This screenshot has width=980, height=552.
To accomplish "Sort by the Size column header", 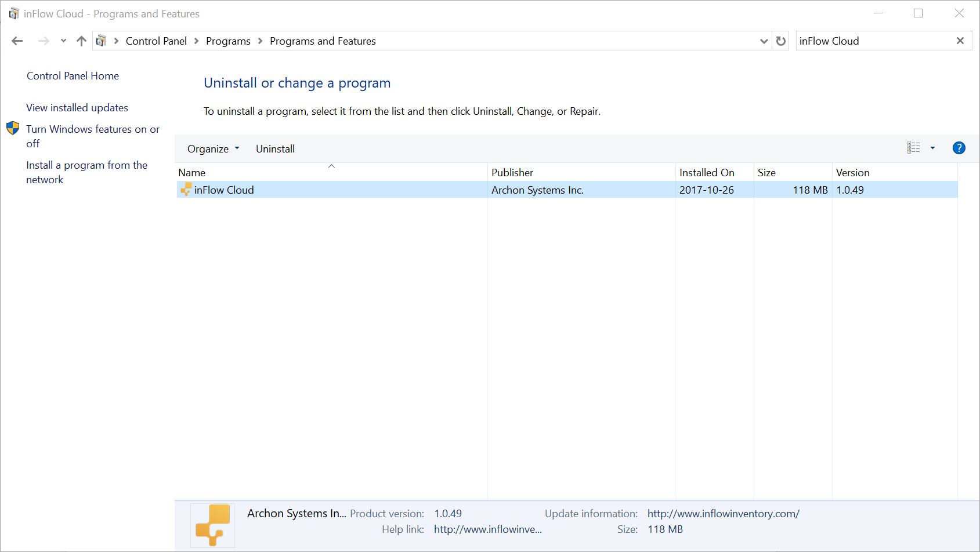I will click(x=793, y=172).
